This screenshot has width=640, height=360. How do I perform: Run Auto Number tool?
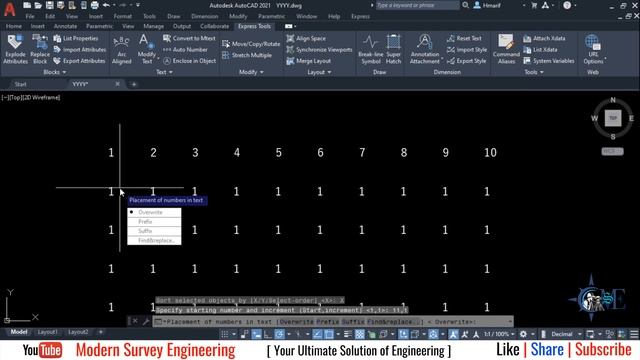tap(185, 50)
